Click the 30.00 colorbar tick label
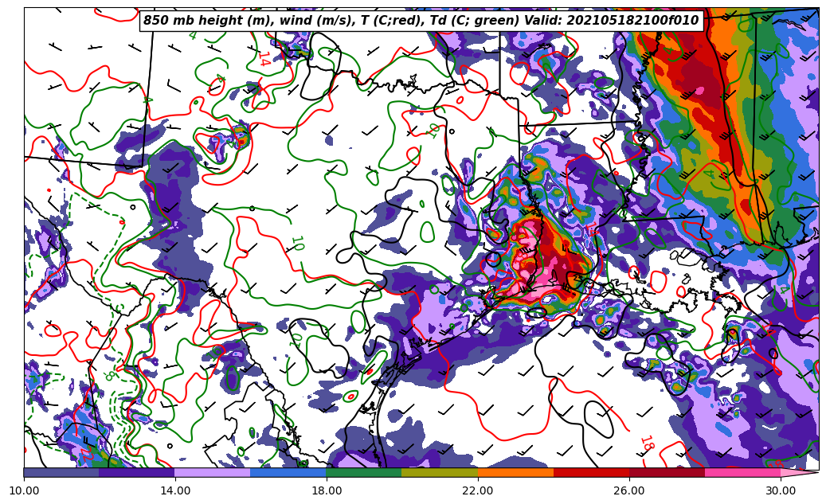This screenshot has width=826, height=504. (781, 490)
